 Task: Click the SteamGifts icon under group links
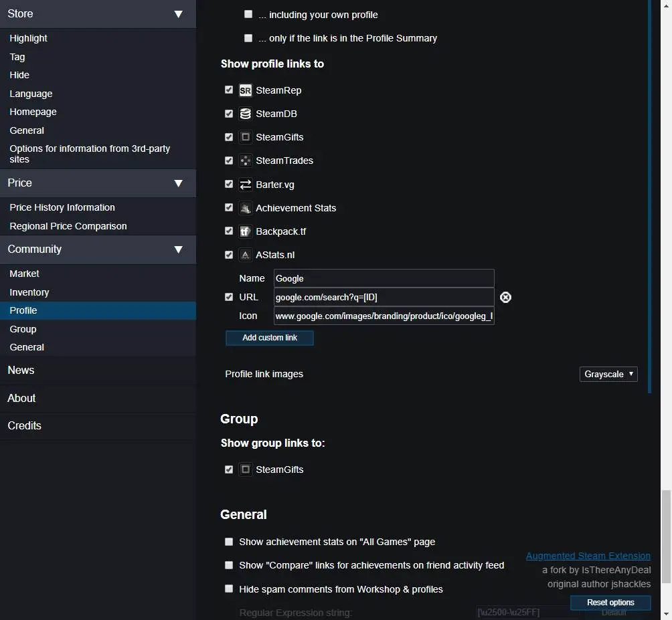coord(245,470)
